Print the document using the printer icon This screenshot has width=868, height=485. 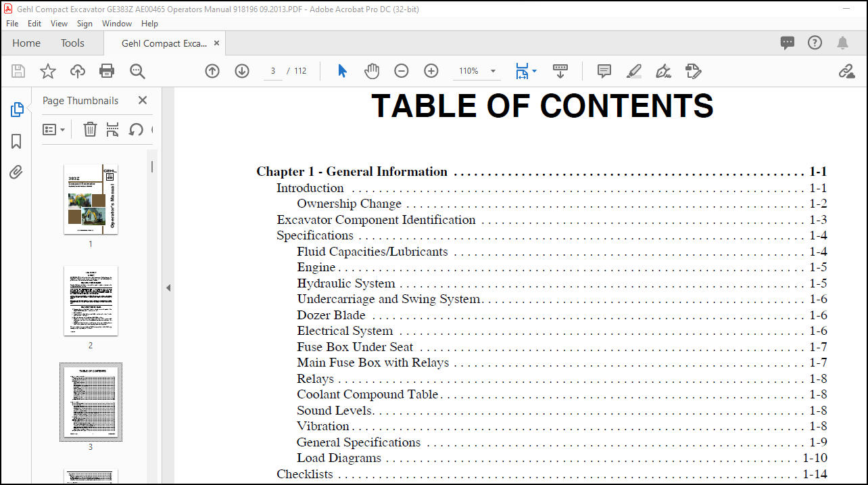[107, 71]
